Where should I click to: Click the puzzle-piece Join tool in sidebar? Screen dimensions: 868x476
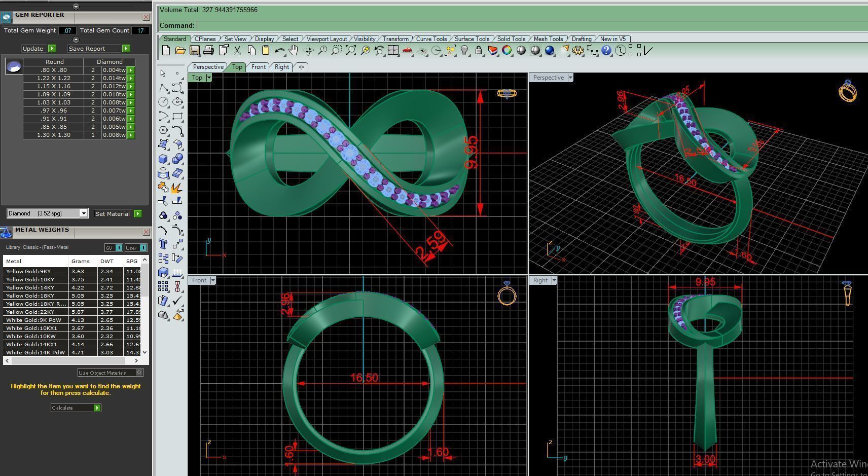tap(163, 187)
